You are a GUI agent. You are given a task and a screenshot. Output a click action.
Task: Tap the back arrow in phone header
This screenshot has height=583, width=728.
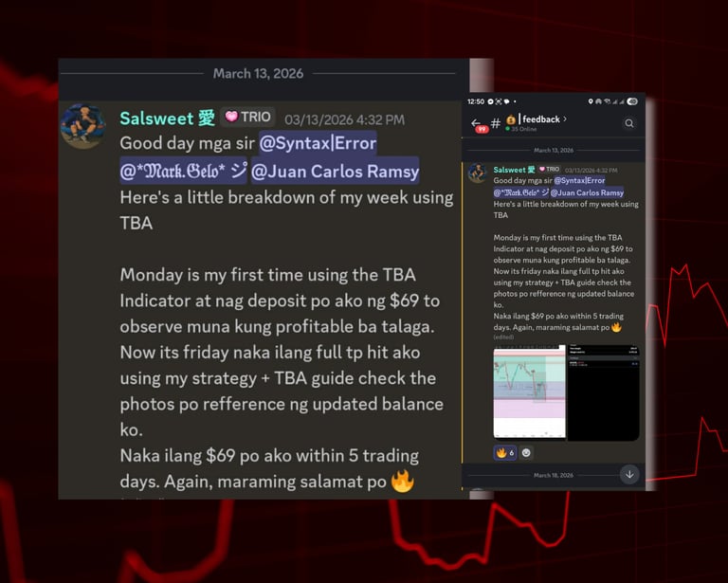pos(476,122)
